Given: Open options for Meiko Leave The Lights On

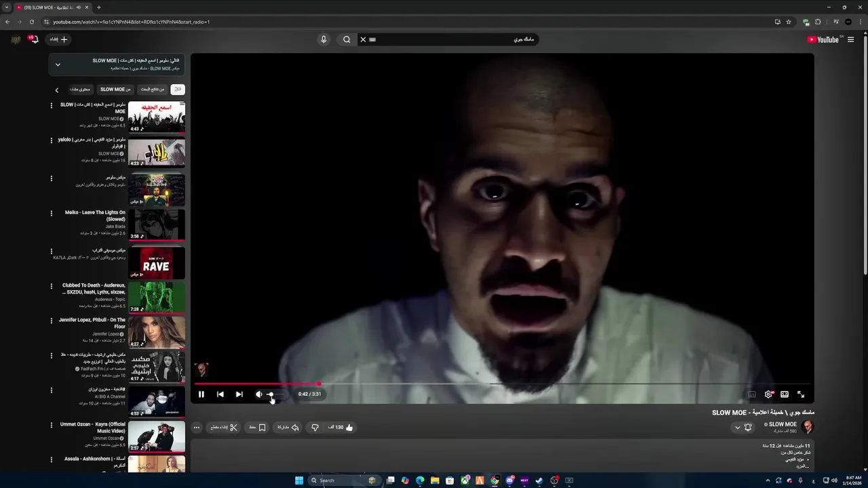Looking at the screenshot, I should 51,213.
